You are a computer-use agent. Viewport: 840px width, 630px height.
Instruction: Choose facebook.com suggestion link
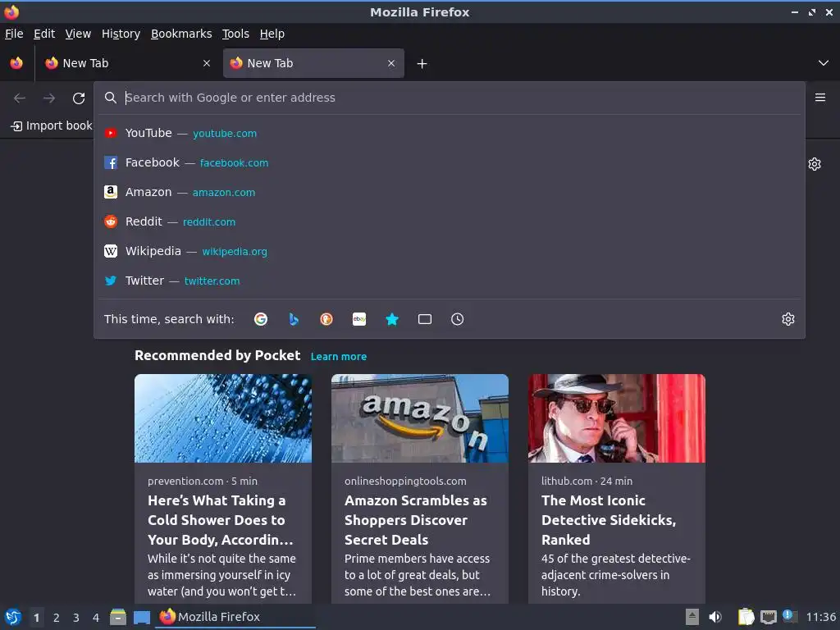[234, 163]
